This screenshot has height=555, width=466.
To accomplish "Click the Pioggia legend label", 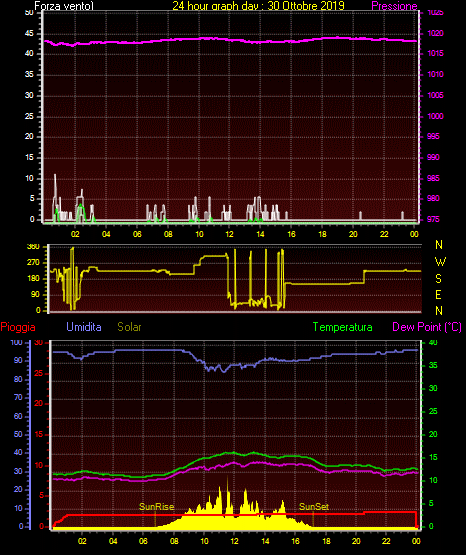I will (x=18, y=327).
